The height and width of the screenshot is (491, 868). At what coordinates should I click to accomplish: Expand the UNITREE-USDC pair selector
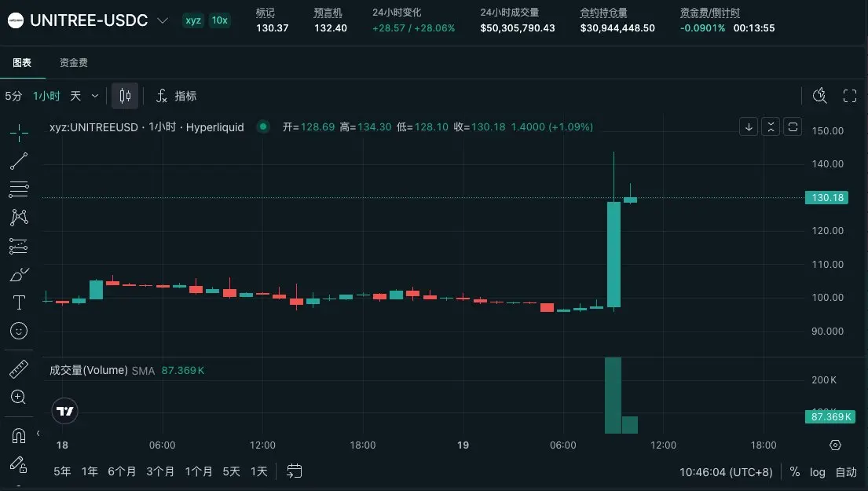click(x=162, y=20)
